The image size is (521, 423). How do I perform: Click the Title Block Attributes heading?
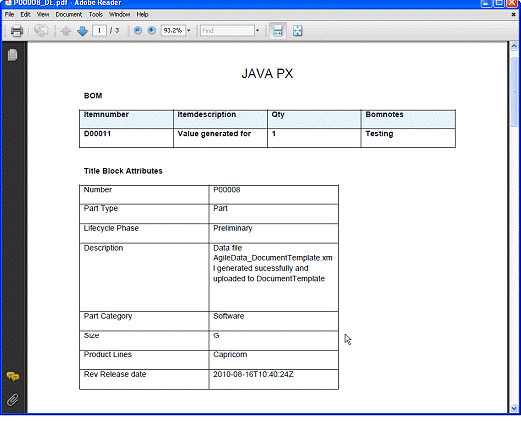coord(123,171)
